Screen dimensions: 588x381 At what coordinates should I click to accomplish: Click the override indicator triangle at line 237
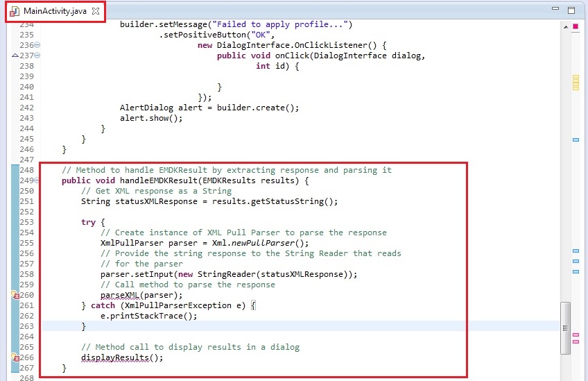(x=15, y=55)
